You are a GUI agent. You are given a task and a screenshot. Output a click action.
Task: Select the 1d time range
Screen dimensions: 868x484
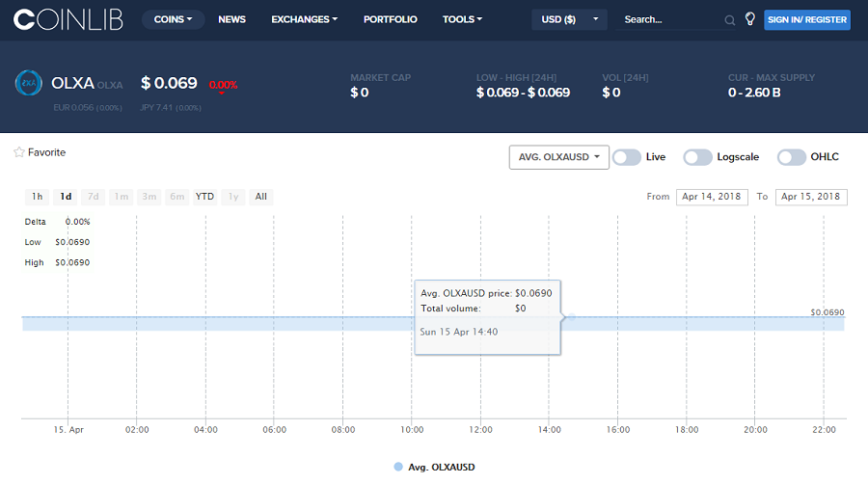66,197
